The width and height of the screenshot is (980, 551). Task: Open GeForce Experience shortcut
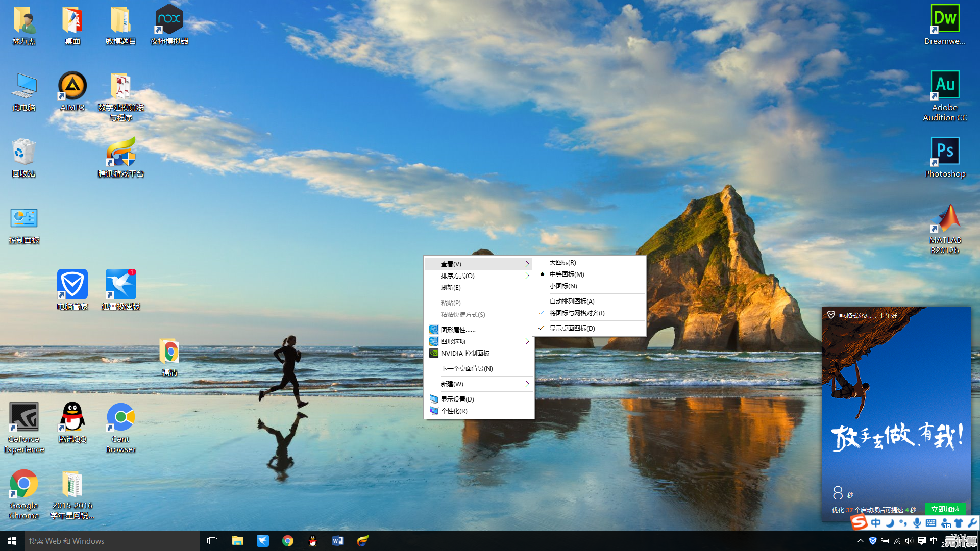click(24, 417)
